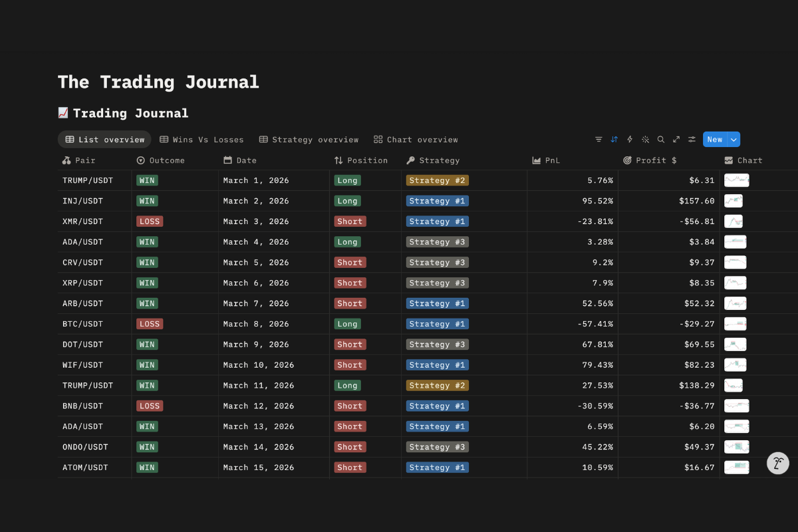Click LOSS tag in BNB/USDT row
The height and width of the screenshot is (532, 798).
coord(150,406)
